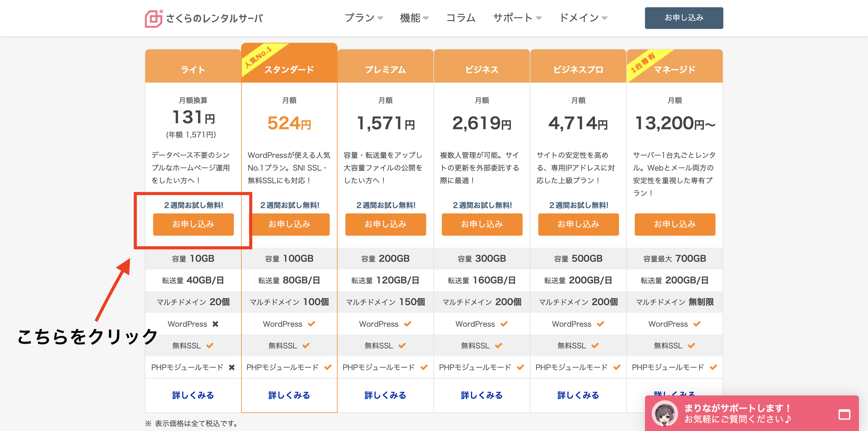
Task: Click the マネージド plan header
Action: point(675,66)
